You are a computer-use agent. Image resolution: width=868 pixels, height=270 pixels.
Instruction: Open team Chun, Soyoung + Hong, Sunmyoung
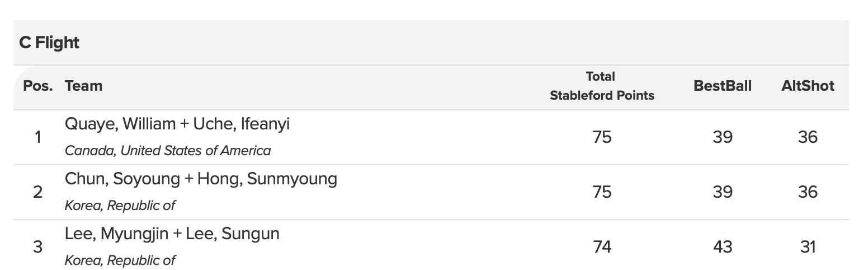(201, 179)
